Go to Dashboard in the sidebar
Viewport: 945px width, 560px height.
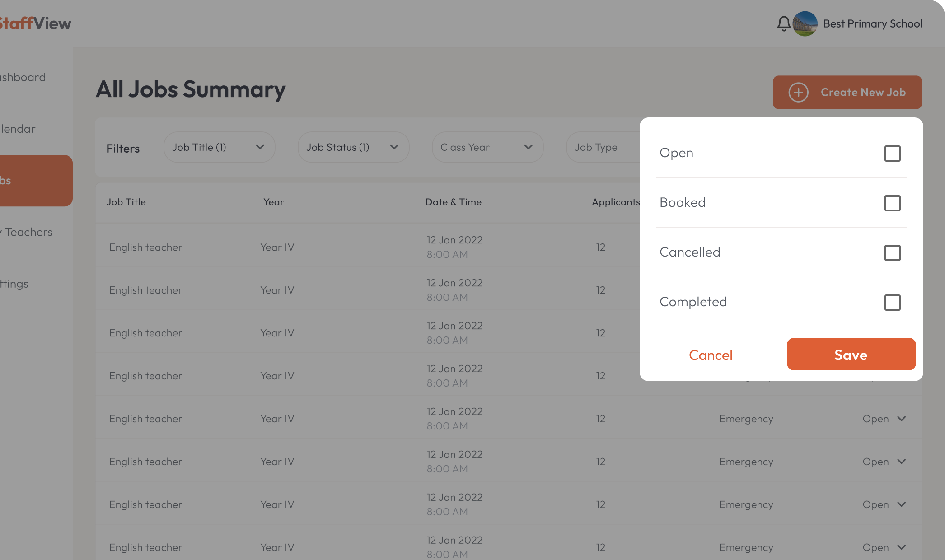(23, 77)
